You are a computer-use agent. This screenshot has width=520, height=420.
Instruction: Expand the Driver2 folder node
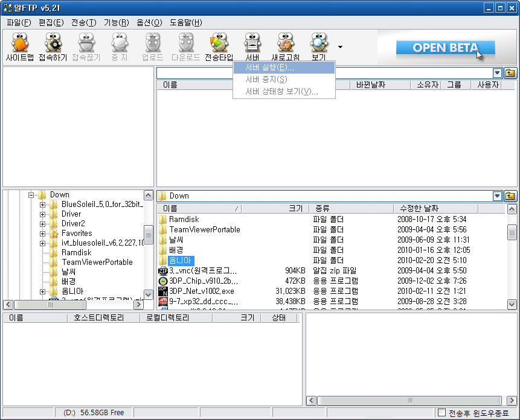pyautogui.click(x=42, y=224)
